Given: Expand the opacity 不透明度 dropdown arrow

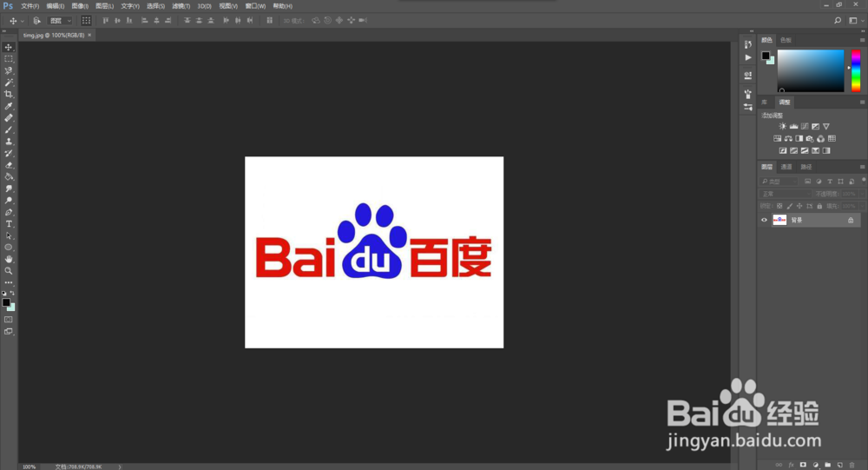Looking at the screenshot, I should [x=861, y=194].
